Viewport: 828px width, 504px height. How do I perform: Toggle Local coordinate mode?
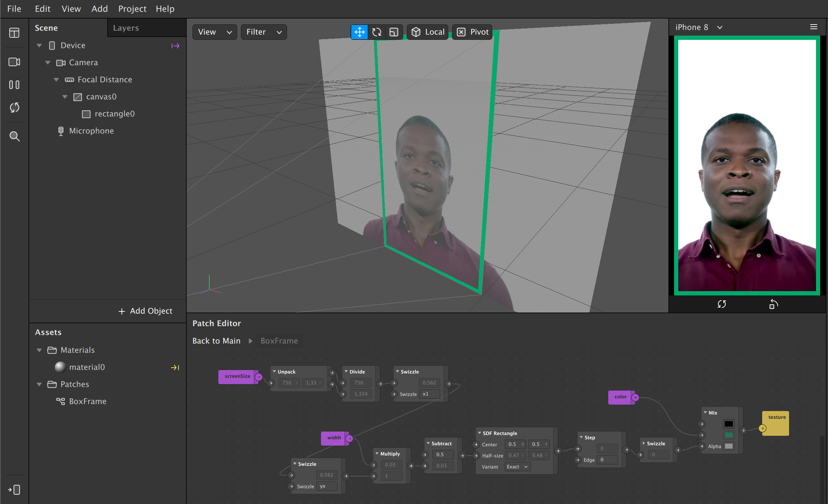click(427, 32)
